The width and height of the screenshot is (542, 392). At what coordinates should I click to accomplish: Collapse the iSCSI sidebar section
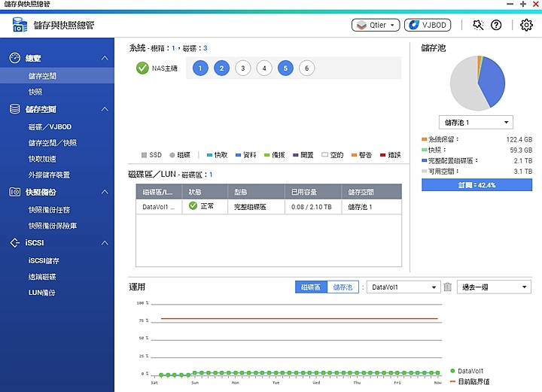[105, 243]
